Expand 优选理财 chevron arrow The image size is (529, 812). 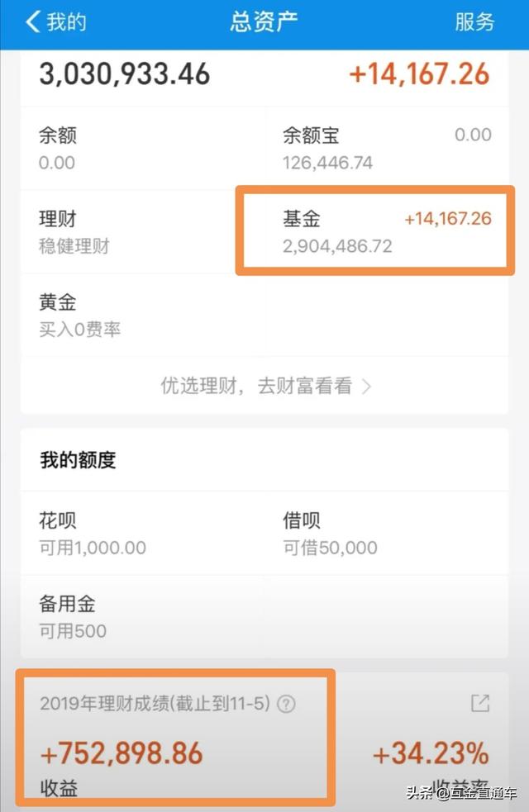(x=366, y=386)
